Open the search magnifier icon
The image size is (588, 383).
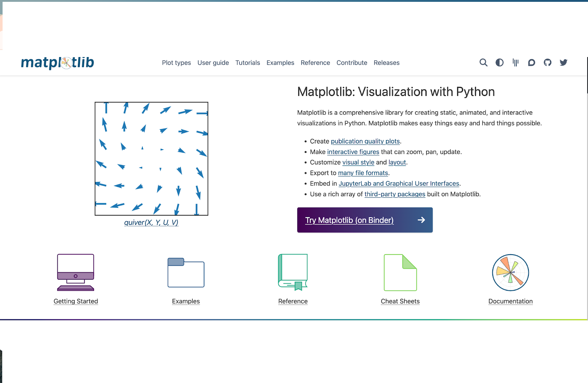tap(483, 63)
